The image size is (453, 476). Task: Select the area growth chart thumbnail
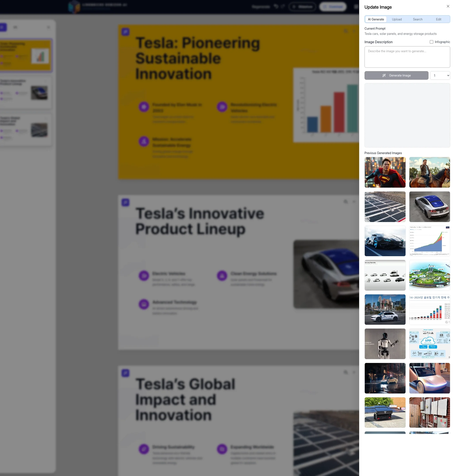tap(429, 241)
